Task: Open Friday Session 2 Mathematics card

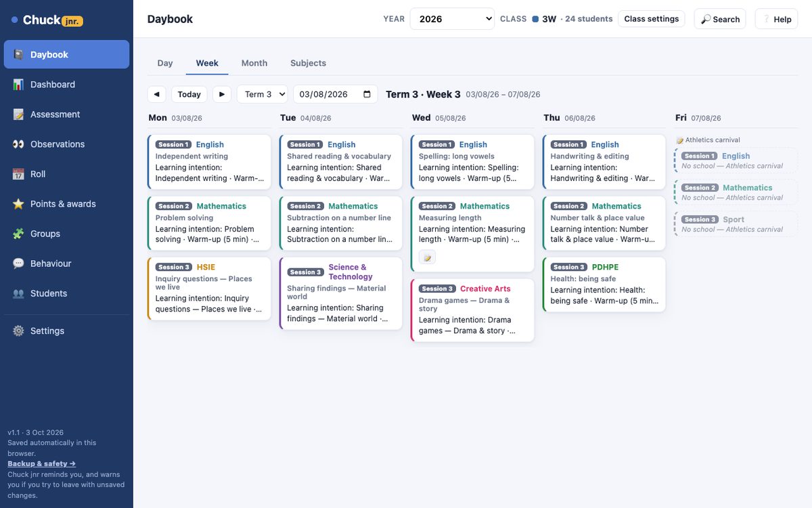Action: [736, 192]
